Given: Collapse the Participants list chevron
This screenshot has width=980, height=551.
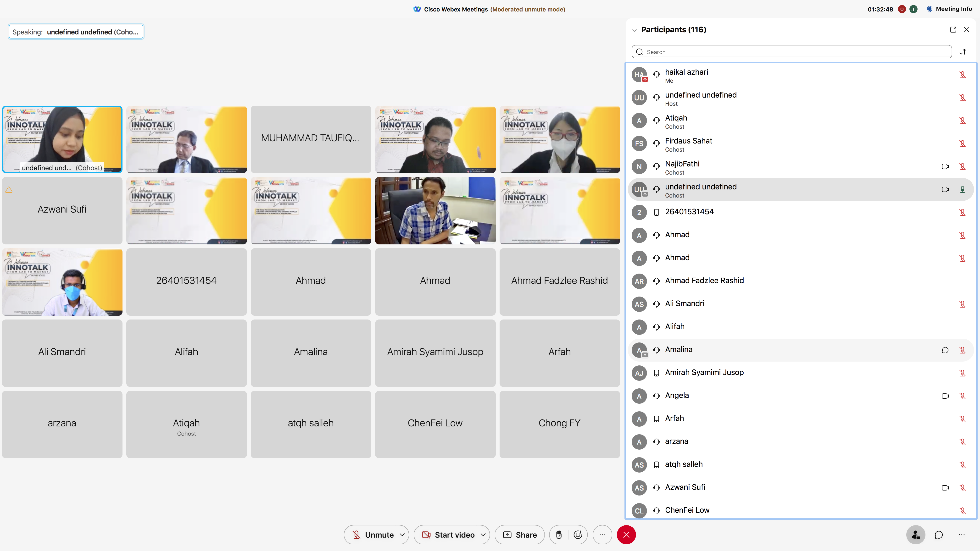Looking at the screenshot, I should tap(634, 30).
